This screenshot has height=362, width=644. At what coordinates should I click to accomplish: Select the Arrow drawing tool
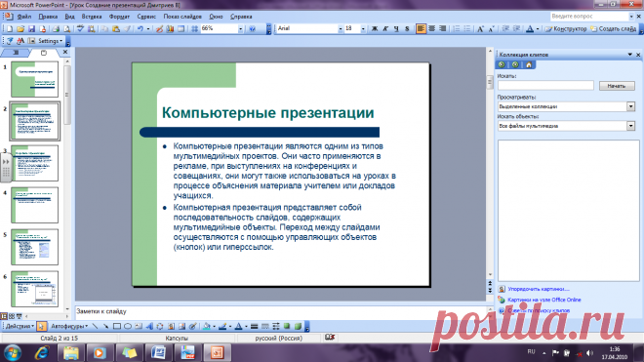[x=105, y=326]
